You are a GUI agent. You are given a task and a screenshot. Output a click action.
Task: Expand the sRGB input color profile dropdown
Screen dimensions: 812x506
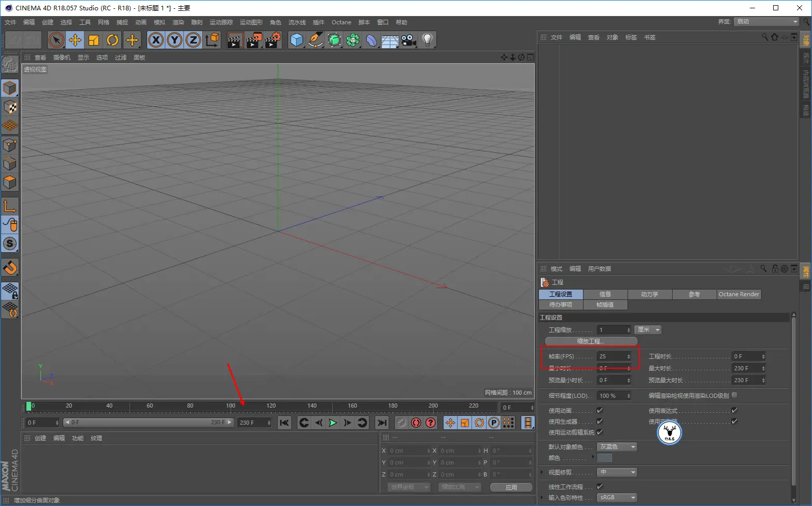tap(617, 497)
